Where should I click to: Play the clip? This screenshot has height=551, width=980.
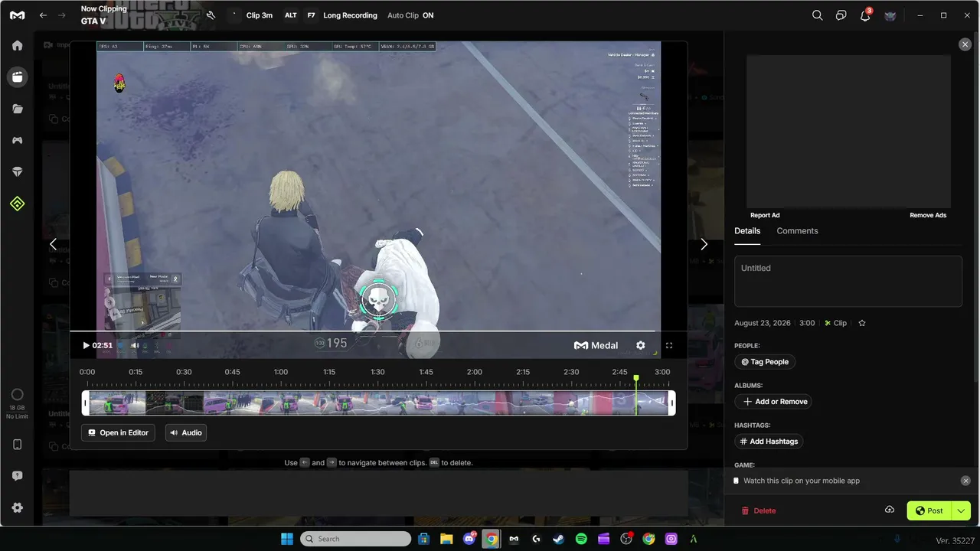tap(86, 345)
